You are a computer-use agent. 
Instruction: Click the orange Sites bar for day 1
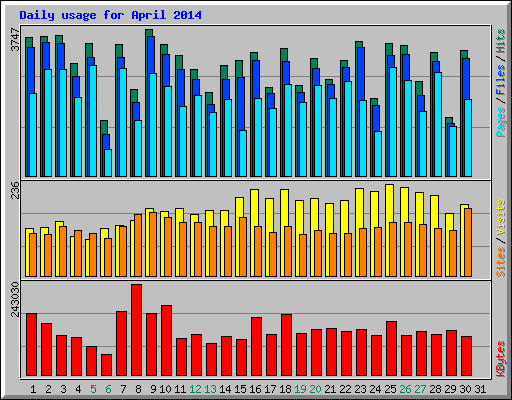(x=33, y=255)
